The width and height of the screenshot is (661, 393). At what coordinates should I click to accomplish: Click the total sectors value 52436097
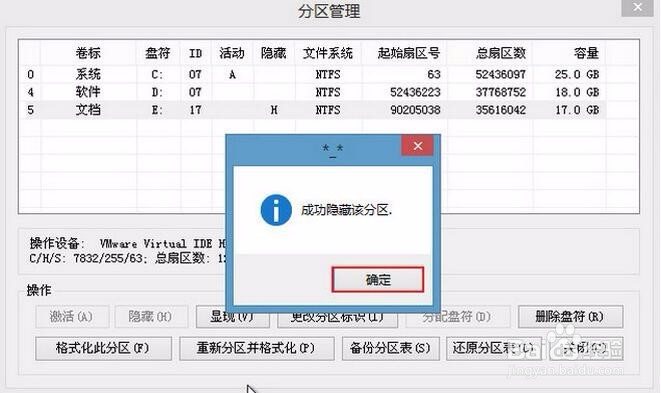point(501,75)
